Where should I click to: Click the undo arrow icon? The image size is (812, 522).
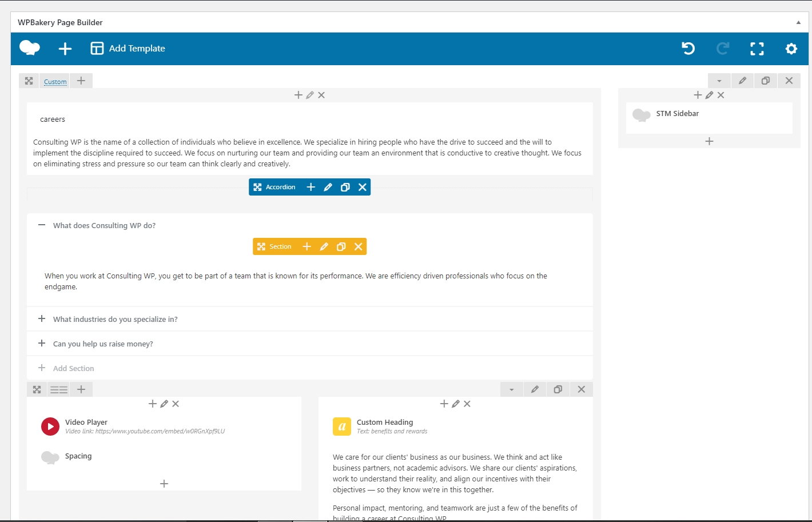[688, 49]
